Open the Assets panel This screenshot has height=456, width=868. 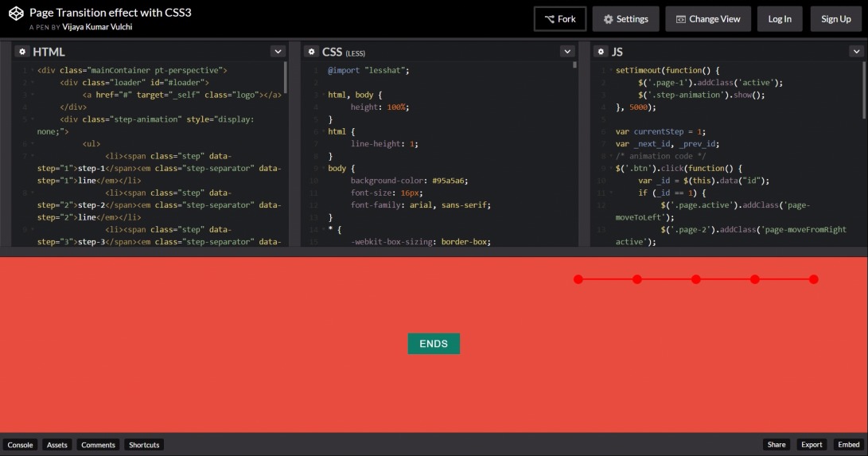click(x=57, y=445)
